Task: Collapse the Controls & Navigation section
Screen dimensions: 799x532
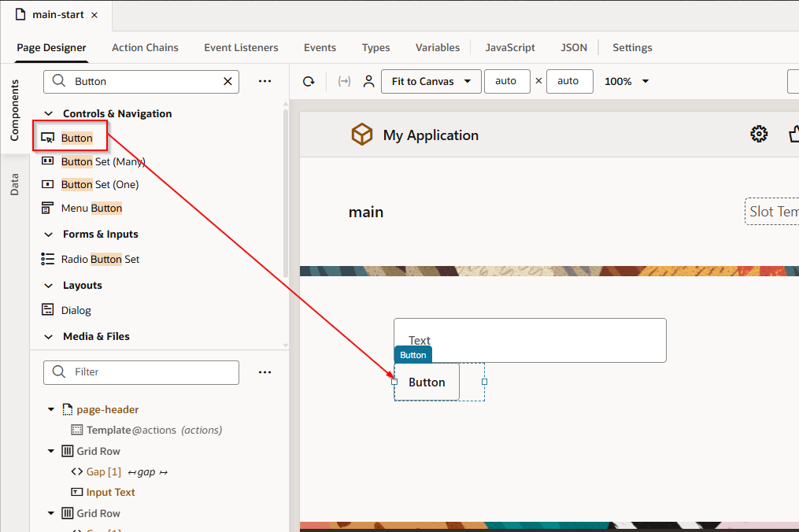Action: (x=49, y=113)
